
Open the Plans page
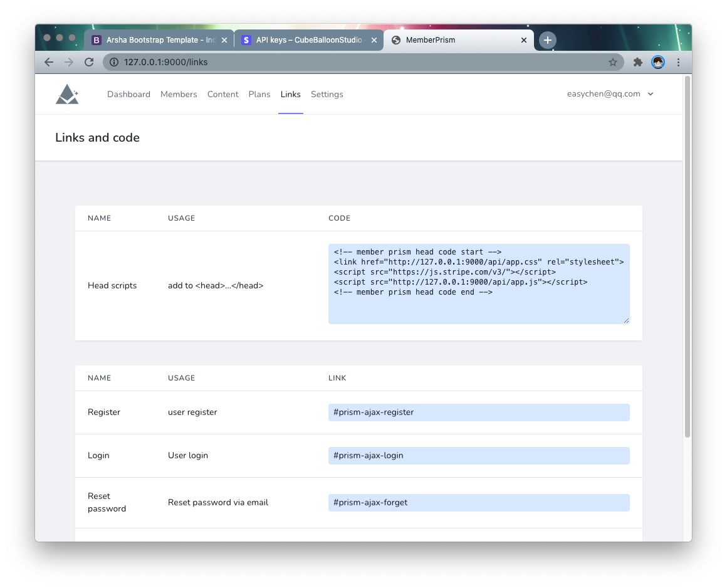point(259,94)
